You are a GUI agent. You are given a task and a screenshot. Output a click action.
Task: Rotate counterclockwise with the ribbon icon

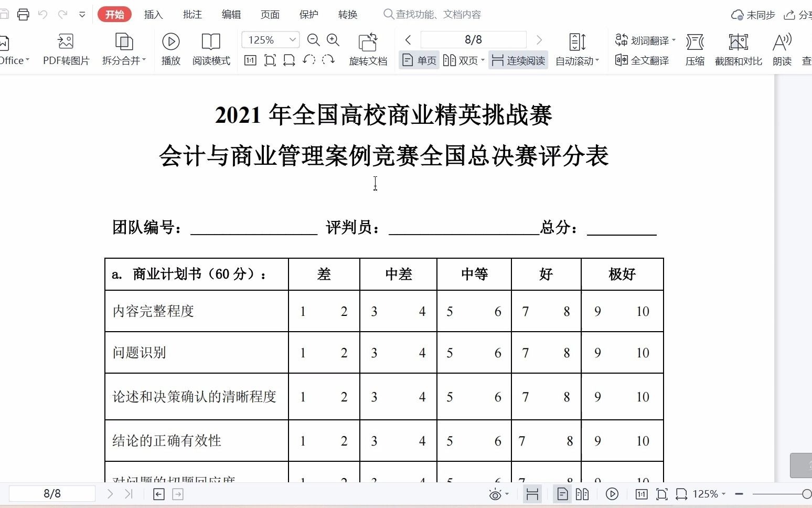tap(309, 60)
